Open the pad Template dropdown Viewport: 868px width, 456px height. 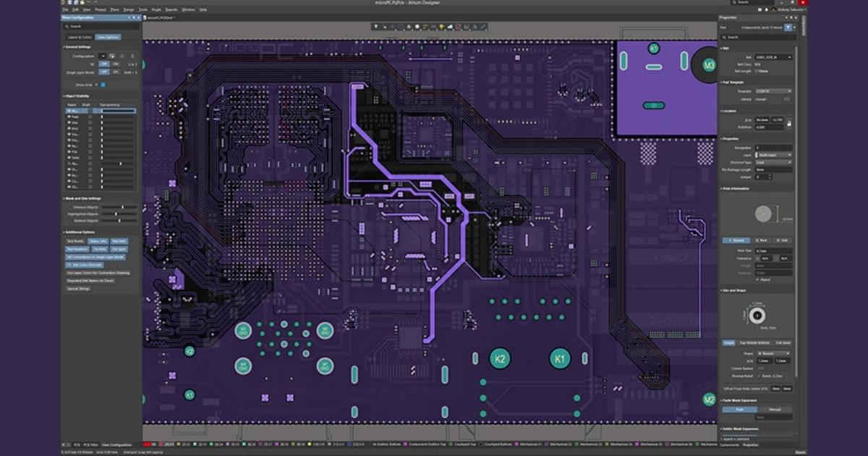(773, 91)
